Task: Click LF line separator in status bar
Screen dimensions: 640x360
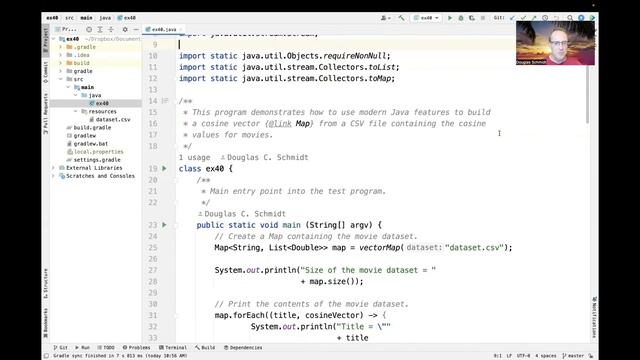Action: 509,356
